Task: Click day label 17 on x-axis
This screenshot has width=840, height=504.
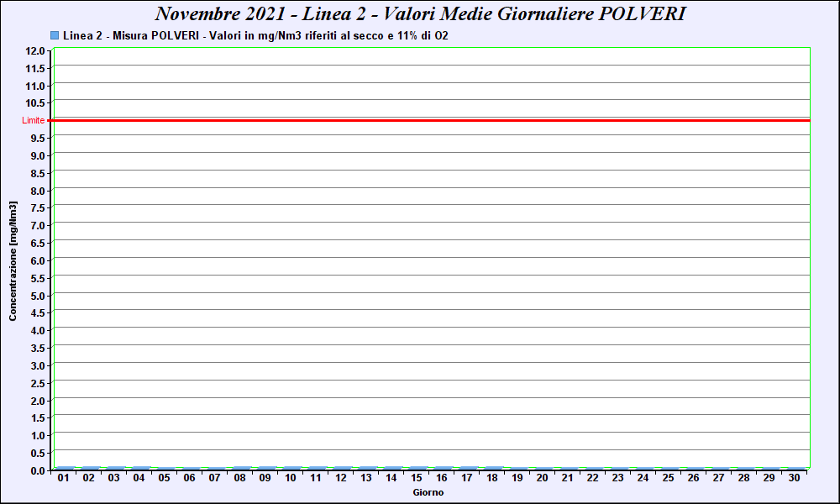Action: coord(466,478)
